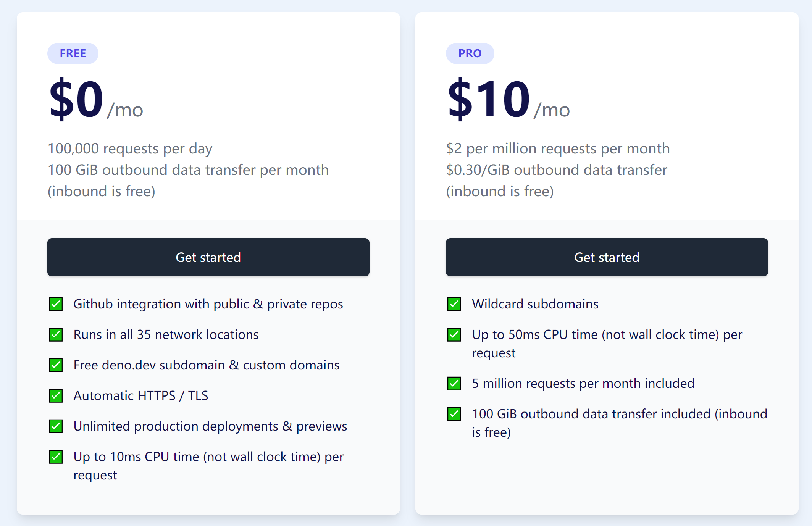Click the FREE plan badge
The height and width of the screenshot is (526, 812).
73,53
